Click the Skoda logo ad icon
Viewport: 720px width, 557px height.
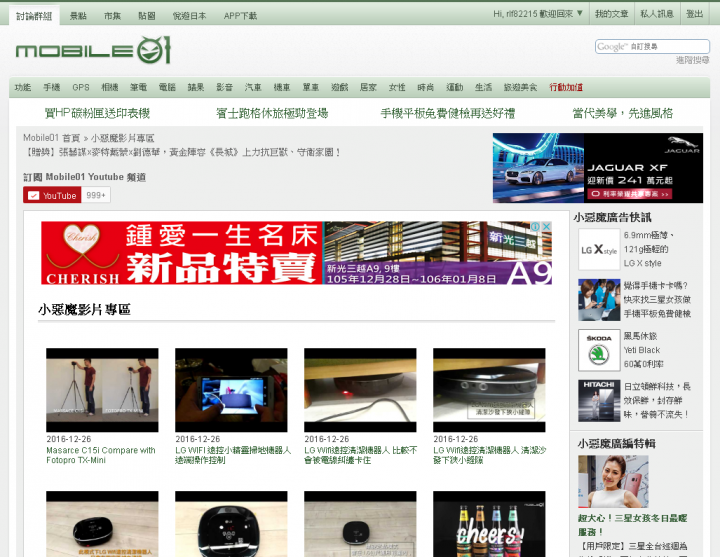coord(599,350)
